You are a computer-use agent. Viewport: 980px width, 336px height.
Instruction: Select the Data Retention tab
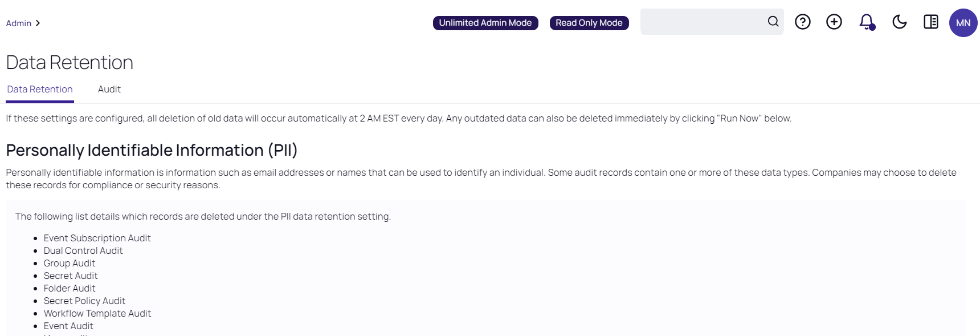pyautogui.click(x=40, y=89)
